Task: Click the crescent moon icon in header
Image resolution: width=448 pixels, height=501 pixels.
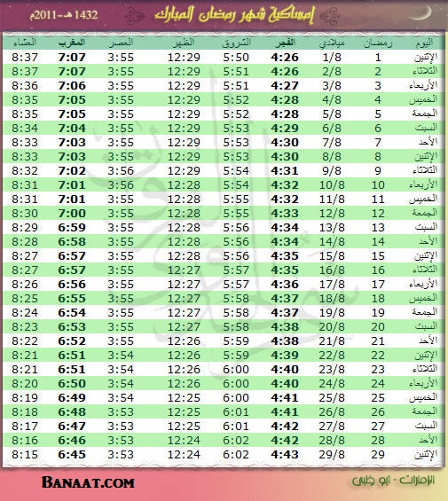Action: pyautogui.click(x=421, y=13)
